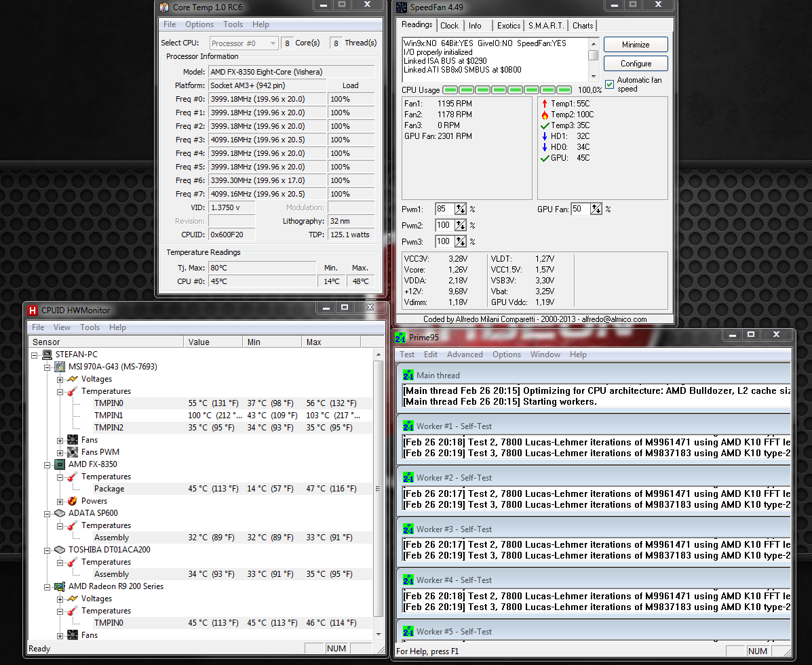812x665 pixels.
Task: Open the Select CPU Processor #0 dropdown
Action: pyautogui.click(x=244, y=43)
